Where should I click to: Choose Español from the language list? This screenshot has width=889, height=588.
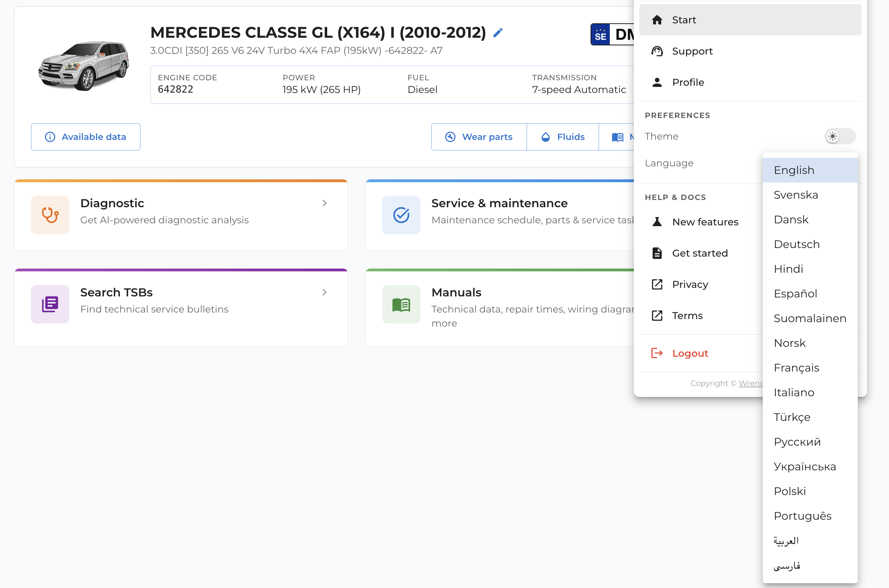810,294
